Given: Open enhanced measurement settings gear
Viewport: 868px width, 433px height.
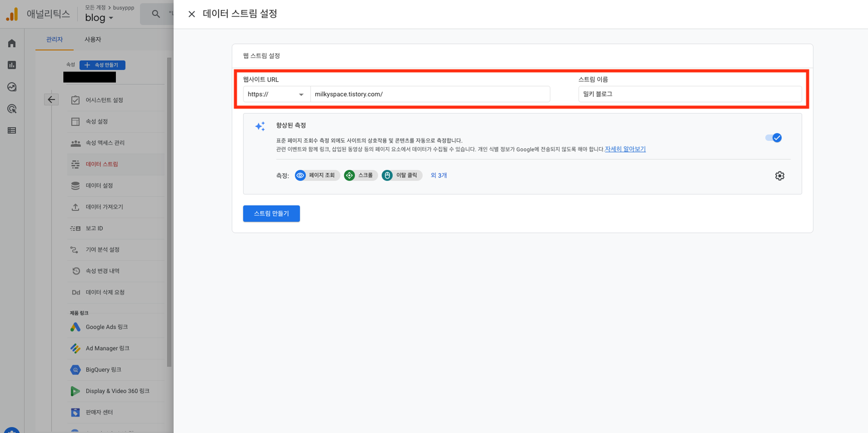Looking at the screenshot, I should coord(779,176).
